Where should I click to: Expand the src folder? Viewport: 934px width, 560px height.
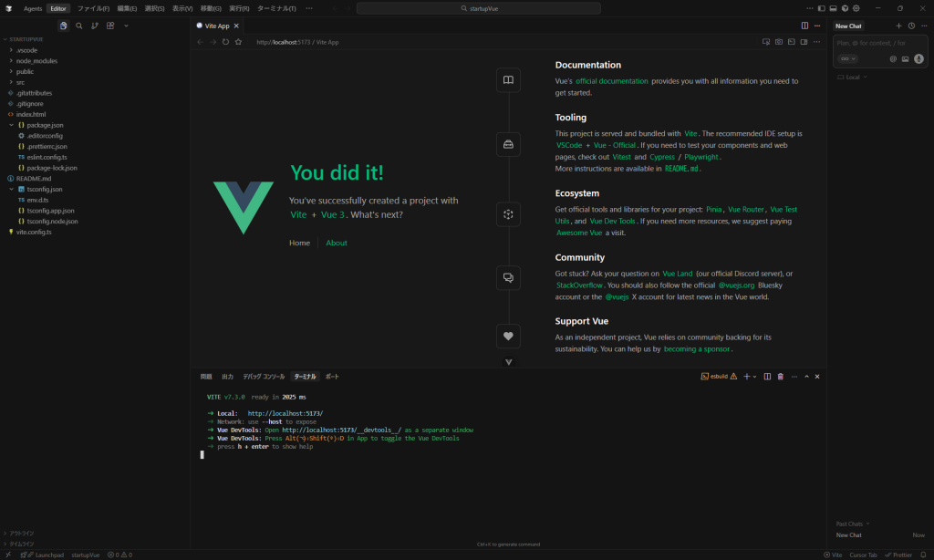(20, 82)
